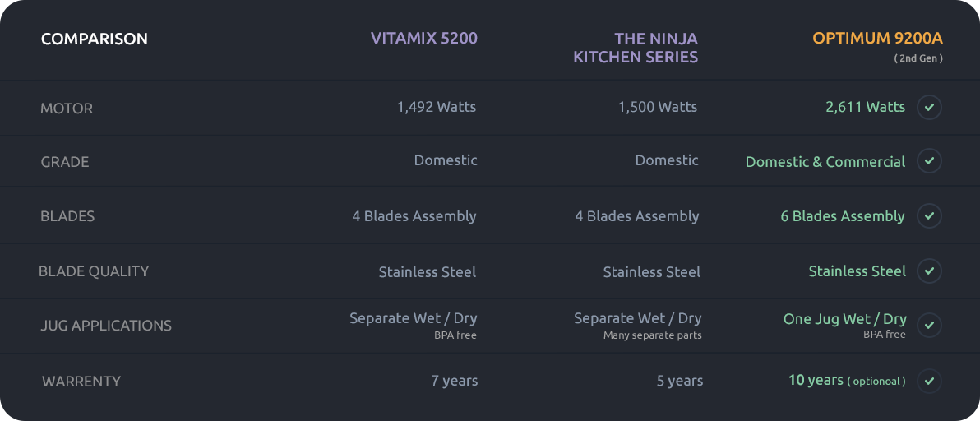980x421 pixels.
Task: Click the MOTOR row label
Action: (67, 109)
